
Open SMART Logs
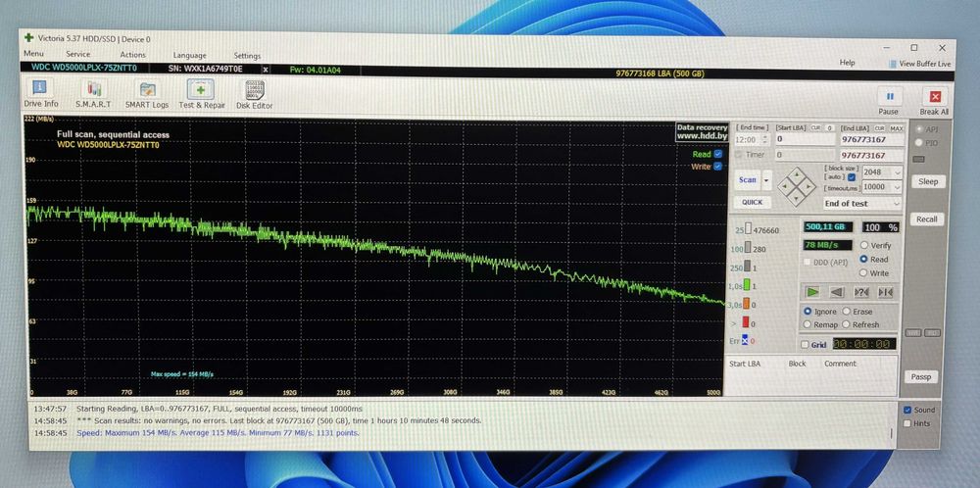click(147, 95)
